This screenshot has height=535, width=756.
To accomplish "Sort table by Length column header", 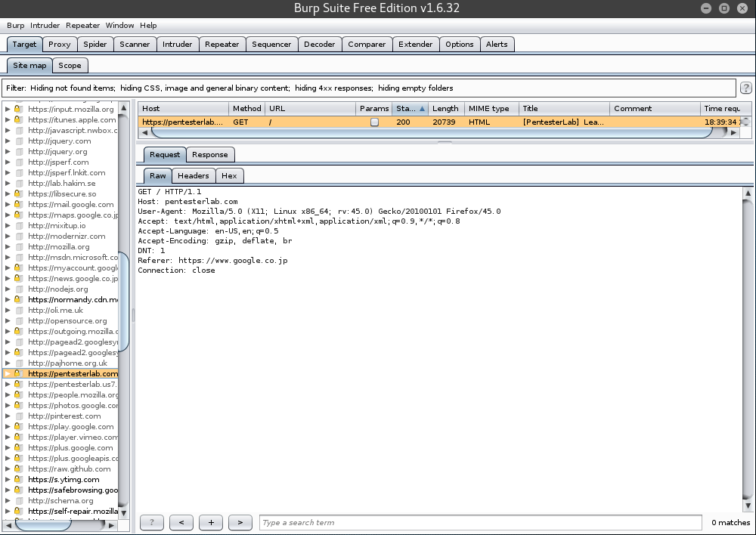I will [445, 109].
